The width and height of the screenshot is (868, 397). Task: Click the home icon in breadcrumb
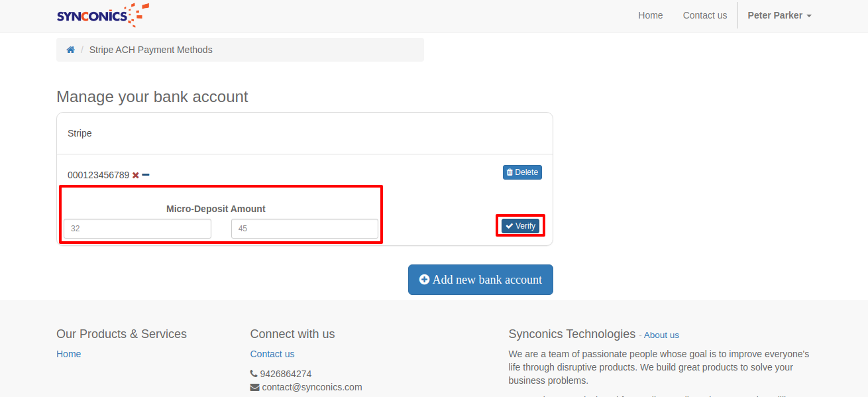click(x=71, y=50)
